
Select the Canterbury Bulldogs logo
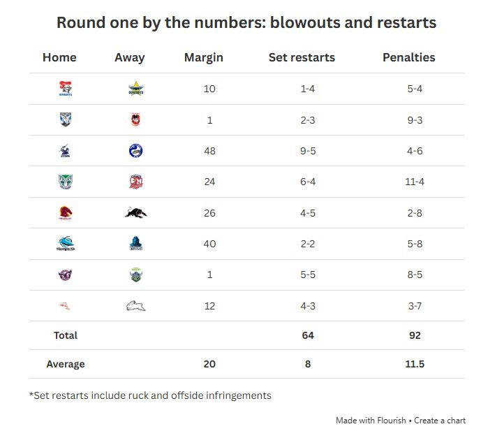[x=66, y=119]
